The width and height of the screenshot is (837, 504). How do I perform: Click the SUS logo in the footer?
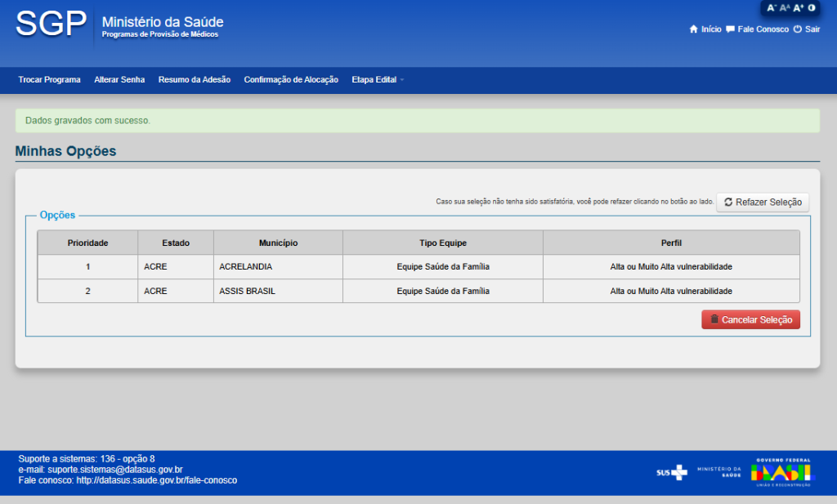coord(671,472)
